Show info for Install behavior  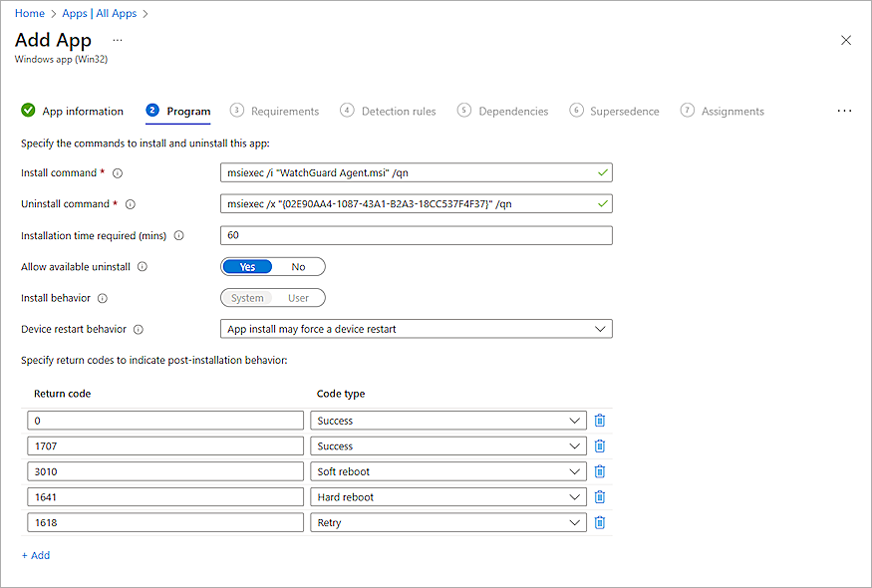point(103,299)
